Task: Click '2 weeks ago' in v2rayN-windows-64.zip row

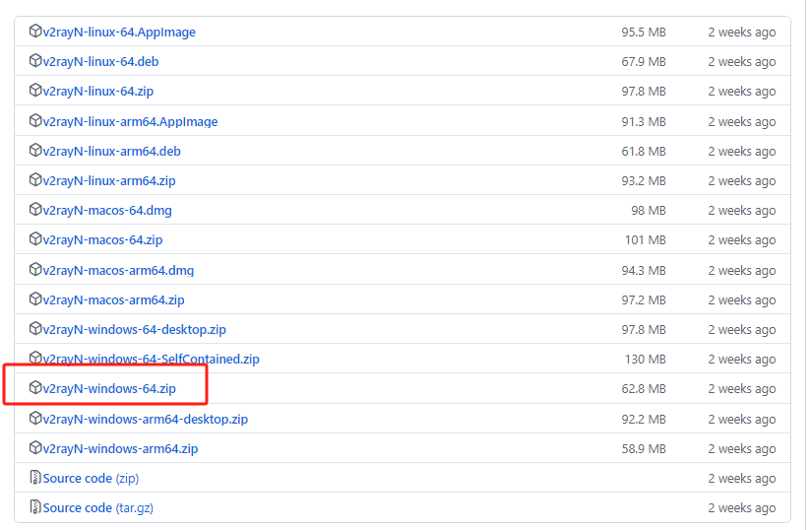Action: point(742,388)
